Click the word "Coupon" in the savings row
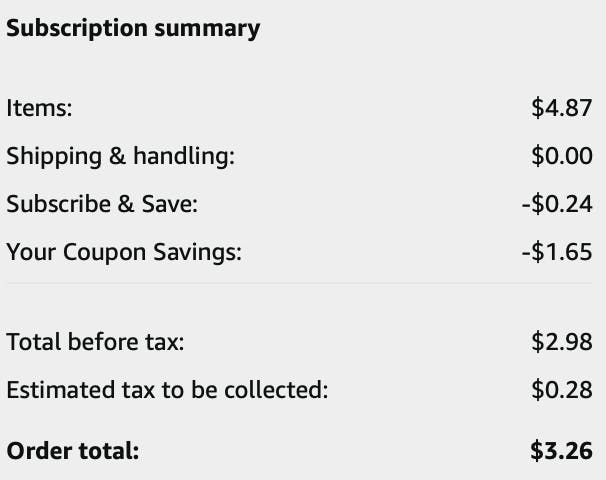Image resolution: width=606 pixels, height=480 pixels. click(104, 252)
